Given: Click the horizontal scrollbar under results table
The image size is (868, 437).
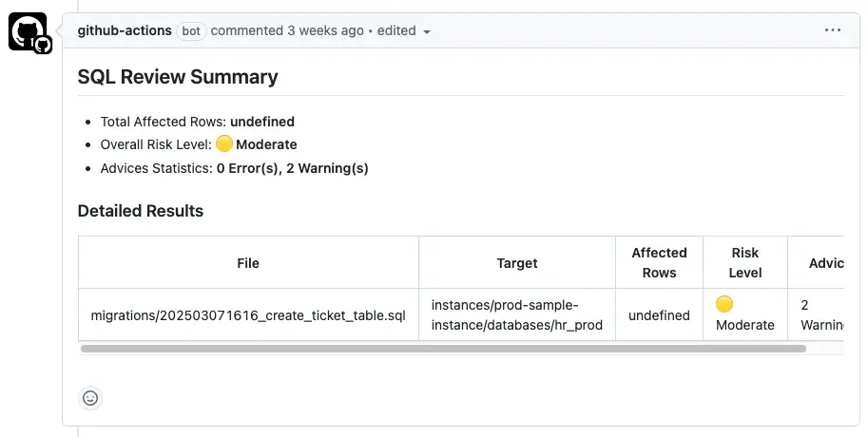Looking at the screenshot, I should tap(443, 349).
